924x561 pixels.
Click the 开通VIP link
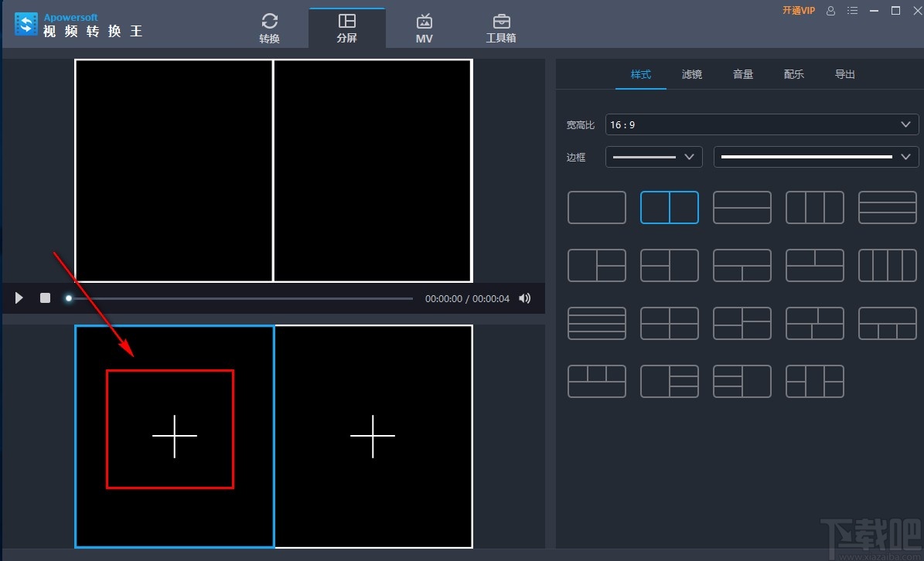798,11
